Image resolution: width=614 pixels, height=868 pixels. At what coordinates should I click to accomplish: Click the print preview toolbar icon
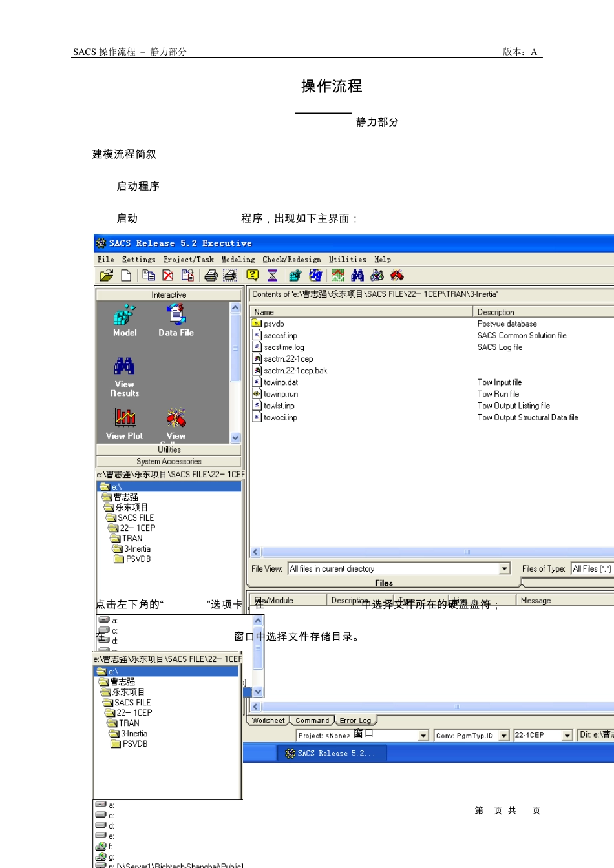tap(230, 276)
